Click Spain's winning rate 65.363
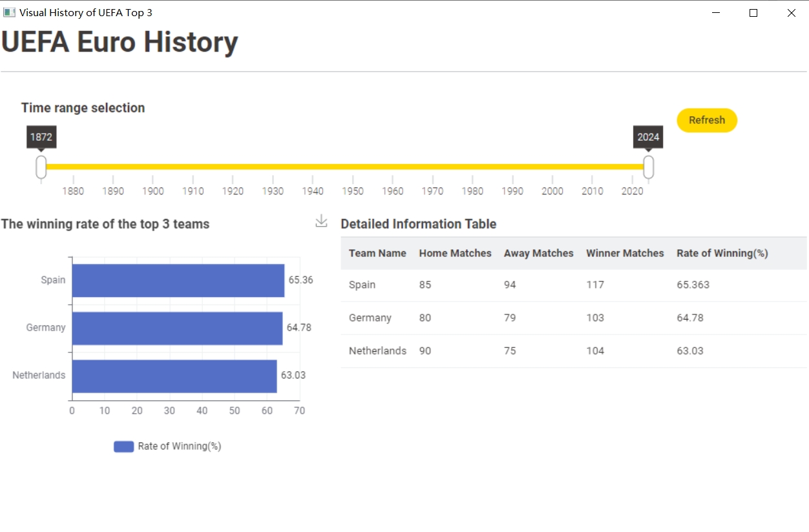The width and height of the screenshot is (809, 532). [x=693, y=285]
